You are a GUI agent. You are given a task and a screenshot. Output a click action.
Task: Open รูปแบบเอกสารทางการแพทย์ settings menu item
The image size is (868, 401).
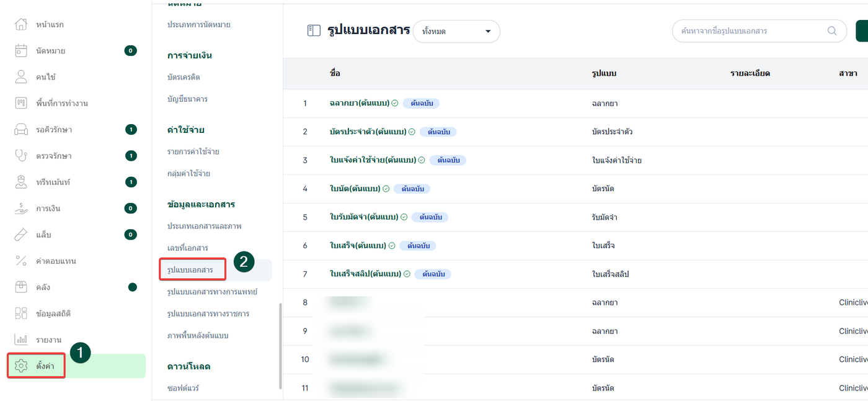point(212,292)
